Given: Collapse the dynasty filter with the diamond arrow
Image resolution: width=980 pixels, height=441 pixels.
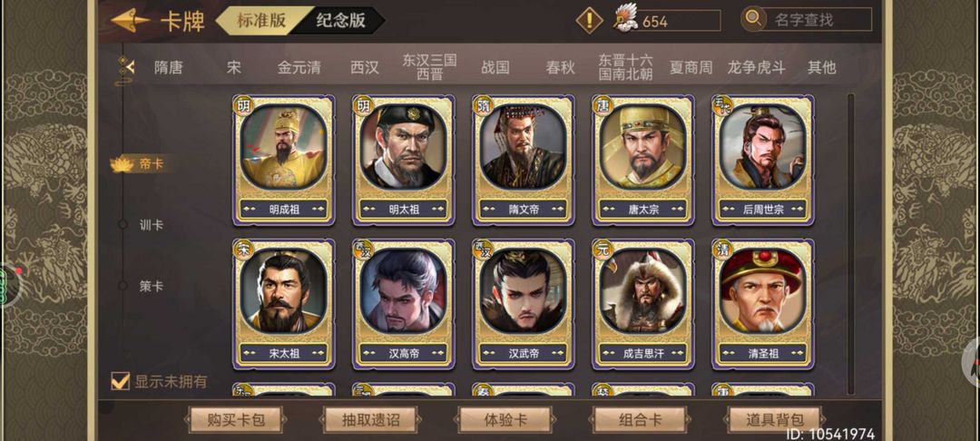Looking at the screenshot, I should tap(123, 67).
